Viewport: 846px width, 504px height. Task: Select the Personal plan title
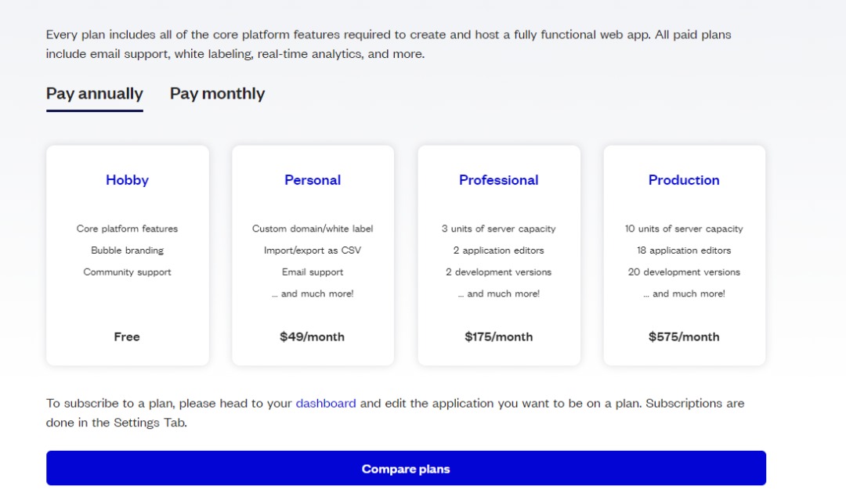pyautogui.click(x=313, y=180)
